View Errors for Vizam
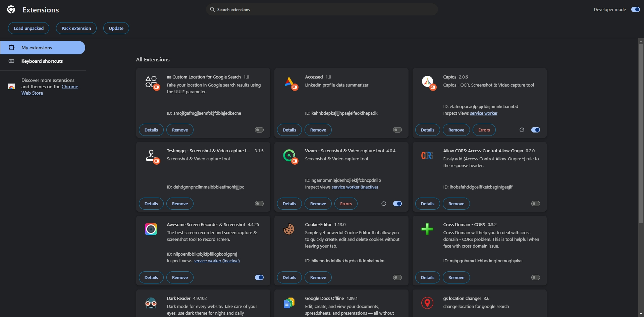Screen dimensions: 644x317 coord(346,204)
